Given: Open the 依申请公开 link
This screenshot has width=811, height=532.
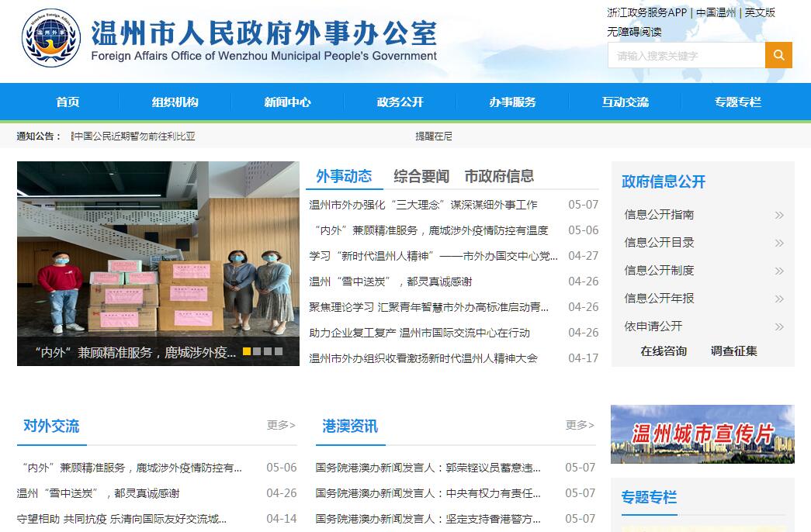Looking at the screenshot, I should click(x=653, y=326).
